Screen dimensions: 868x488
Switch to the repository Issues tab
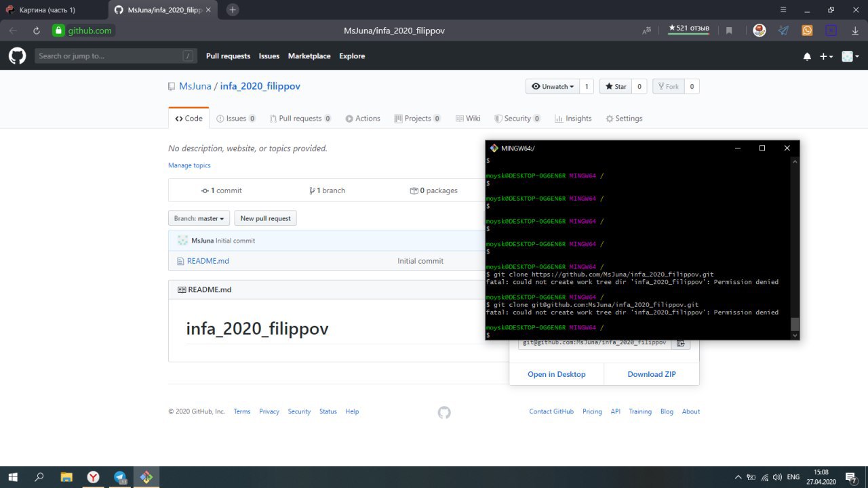coord(236,118)
